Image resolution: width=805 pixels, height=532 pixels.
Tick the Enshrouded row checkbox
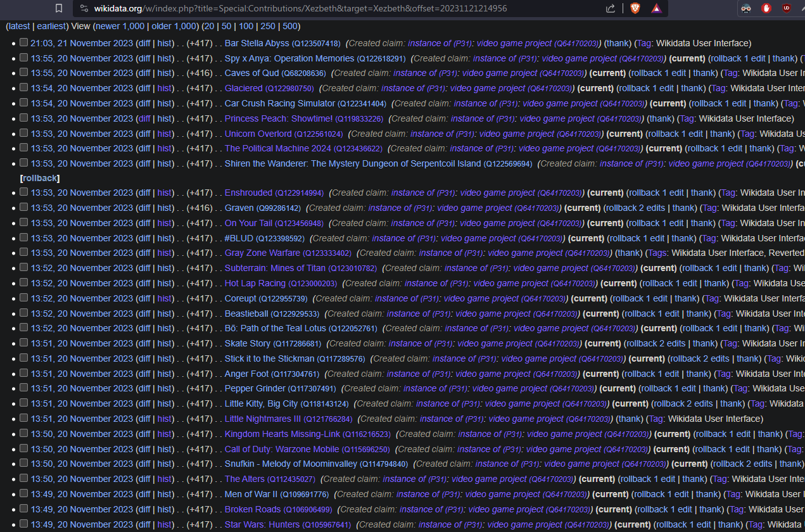click(x=23, y=192)
